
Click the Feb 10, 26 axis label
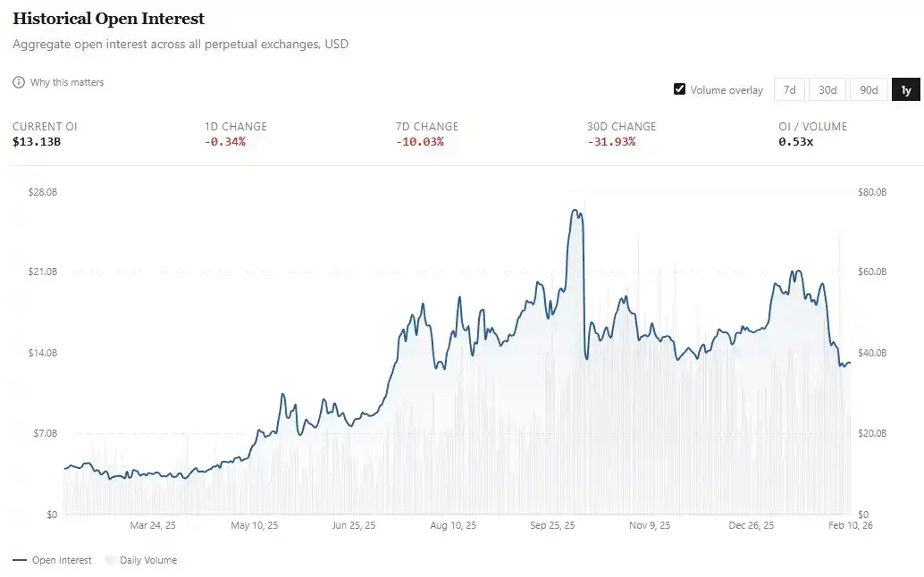coord(849,525)
